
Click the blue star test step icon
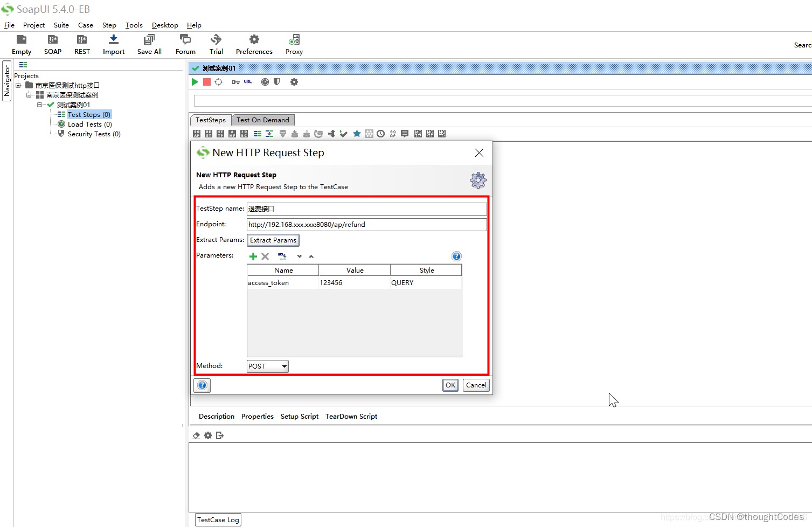pyautogui.click(x=357, y=134)
